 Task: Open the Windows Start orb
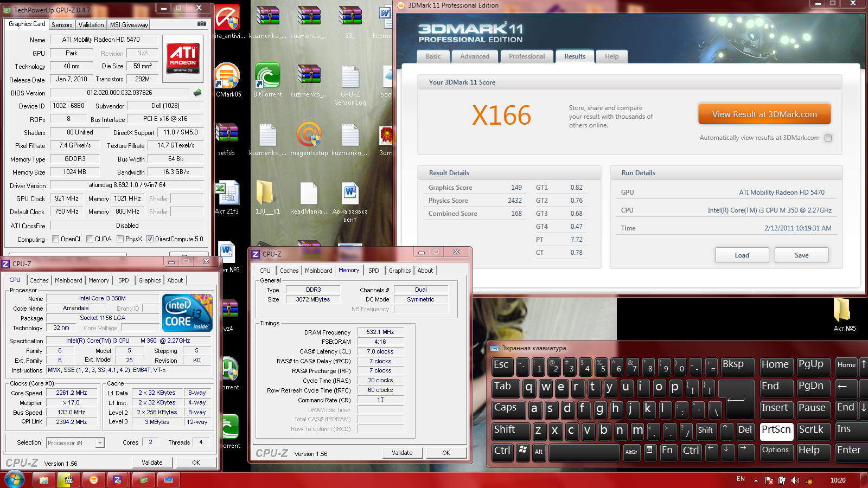pyautogui.click(x=15, y=479)
